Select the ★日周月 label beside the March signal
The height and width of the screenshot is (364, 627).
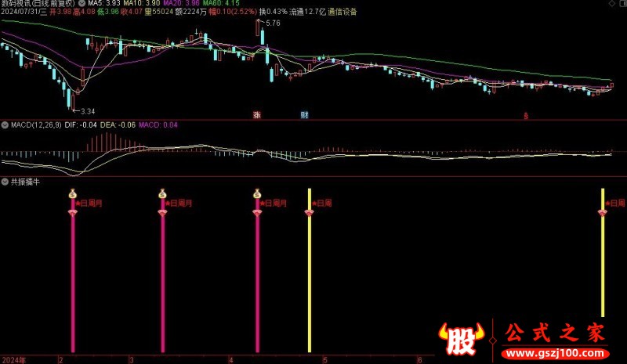[179, 204]
